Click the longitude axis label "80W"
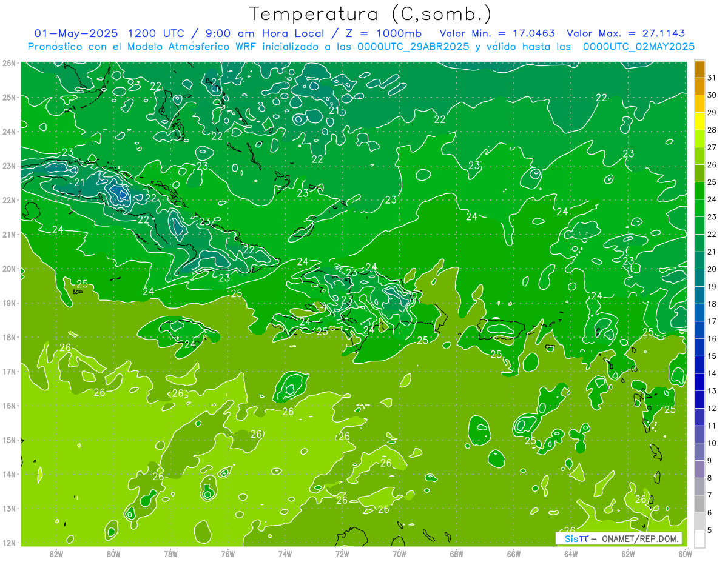This screenshot has width=728, height=562. (113, 554)
